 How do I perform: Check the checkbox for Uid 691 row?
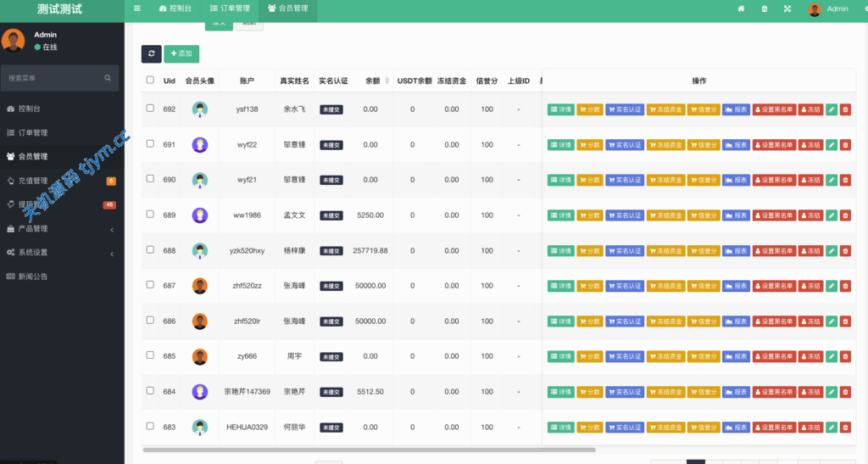pyautogui.click(x=150, y=143)
